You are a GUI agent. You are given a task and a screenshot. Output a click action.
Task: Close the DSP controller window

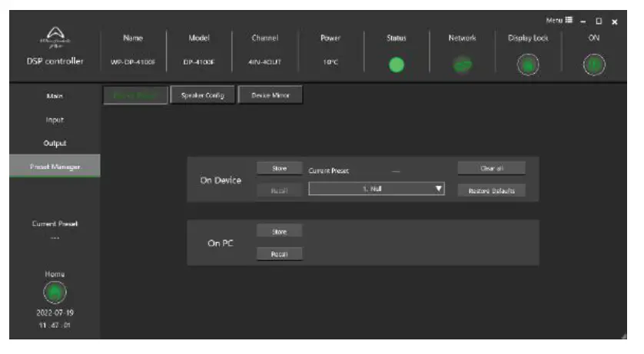click(615, 22)
